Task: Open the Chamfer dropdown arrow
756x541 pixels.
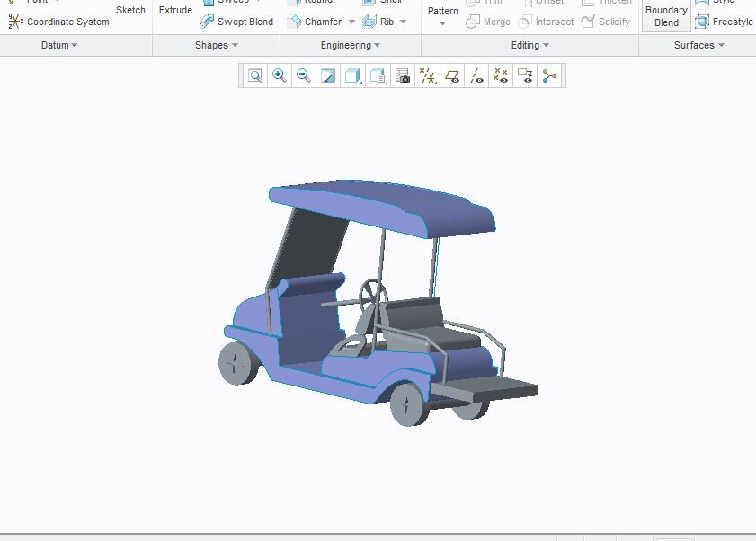Action: tap(352, 21)
